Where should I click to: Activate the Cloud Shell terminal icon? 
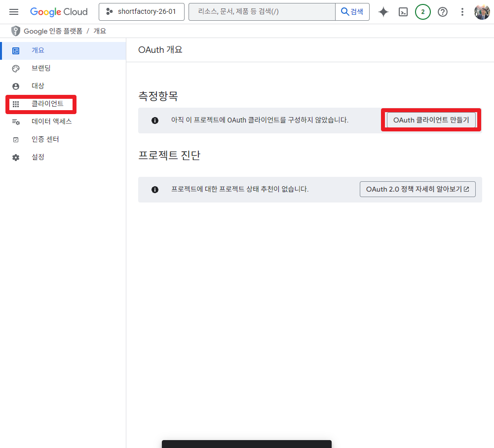pyautogui.click(x=403, y=12)
